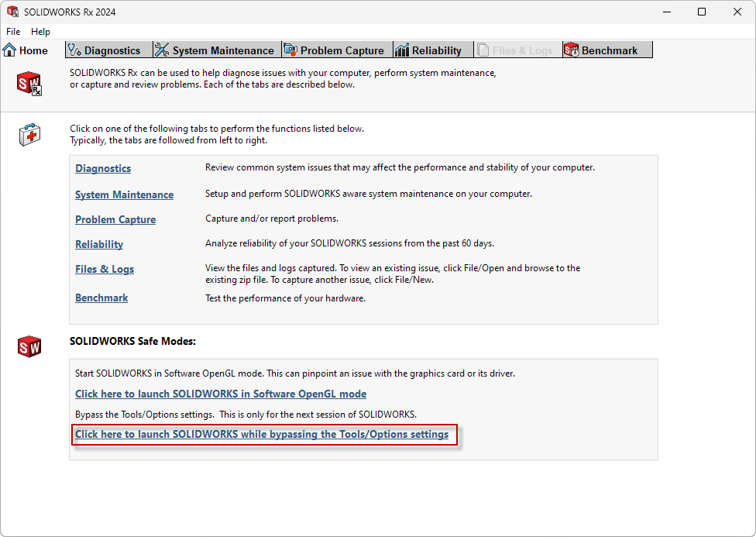Click the Problem Capture link
Screen dimensions: 756x537
(115, 219)
